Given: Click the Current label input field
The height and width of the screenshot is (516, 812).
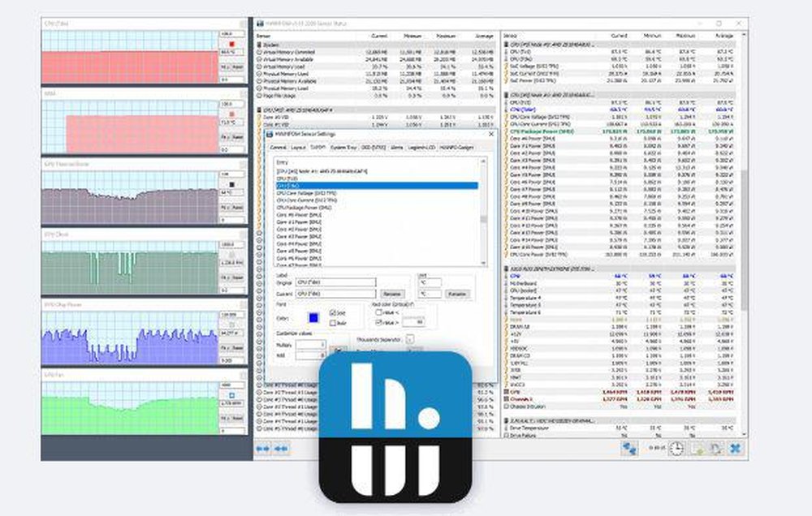Looking at the screenshot, I should [x=336, y=293].
